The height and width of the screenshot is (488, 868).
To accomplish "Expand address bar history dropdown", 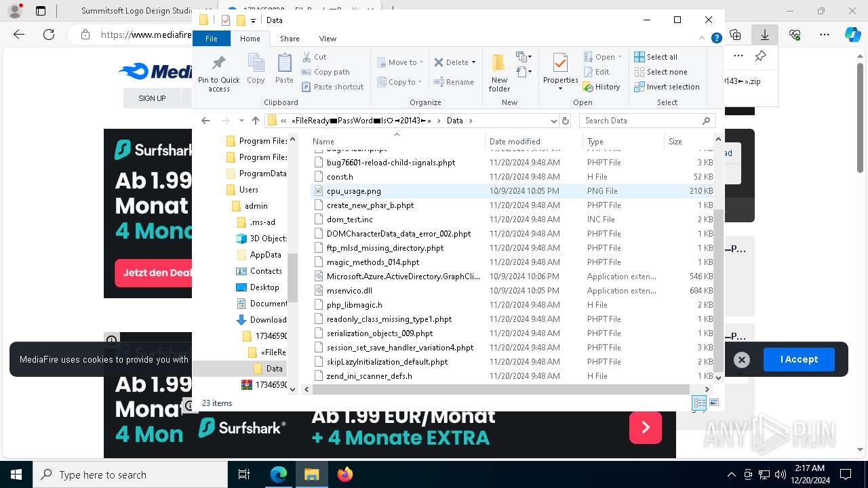I will (x=553, y=121).
